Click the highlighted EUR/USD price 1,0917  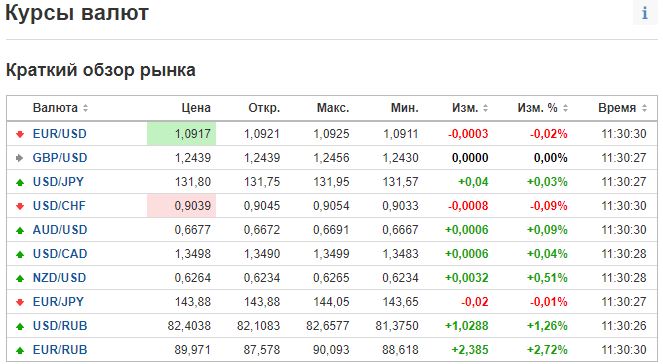click(192, 134)
